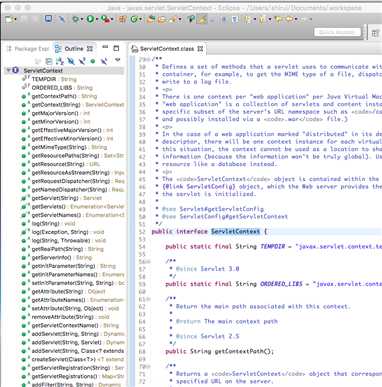
Task: Click the New wizard toolbar icon
Action: tap(9, 19)
